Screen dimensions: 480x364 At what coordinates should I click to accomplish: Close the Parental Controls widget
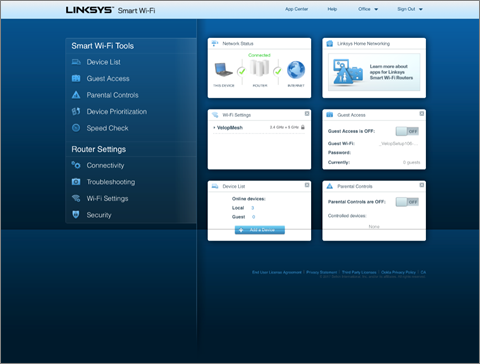point(422,185)
